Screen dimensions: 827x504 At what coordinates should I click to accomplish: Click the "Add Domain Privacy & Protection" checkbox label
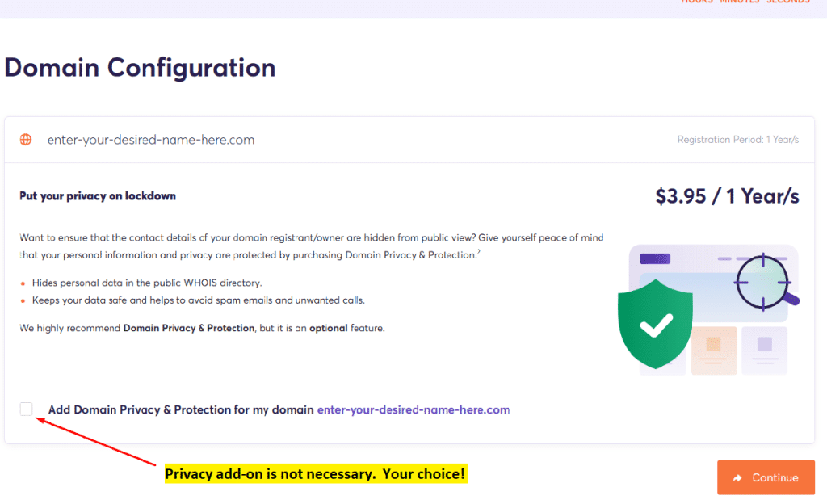180,409
